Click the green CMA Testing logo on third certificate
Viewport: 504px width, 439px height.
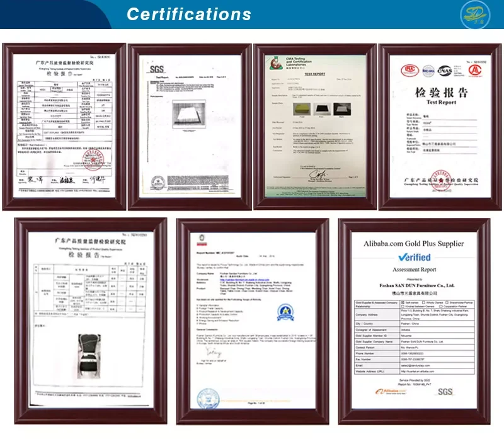point(275,63)
